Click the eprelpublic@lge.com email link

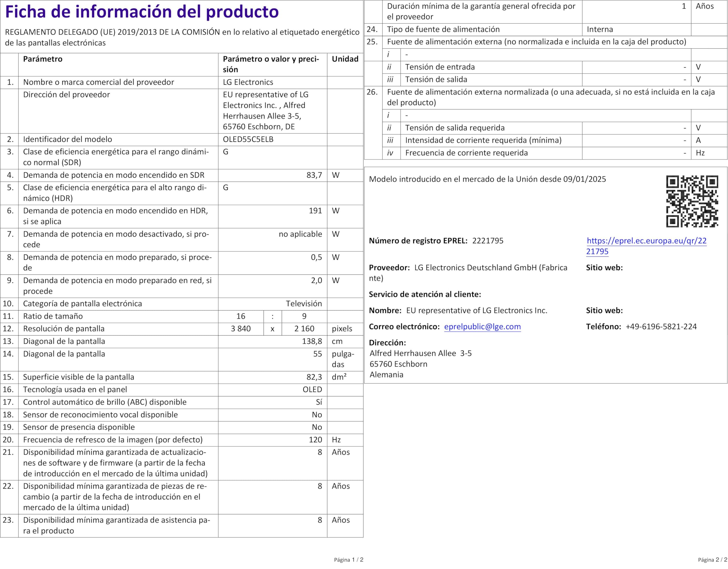pyautogui.click(x=482, y=327)
